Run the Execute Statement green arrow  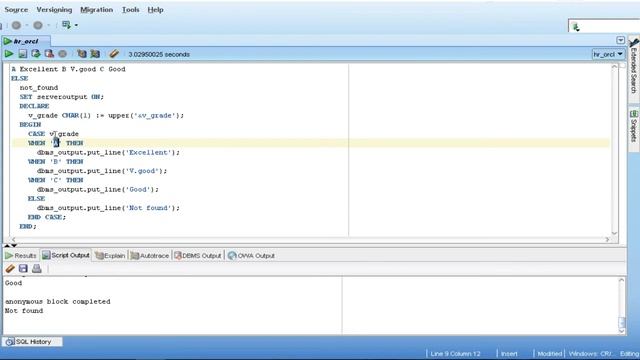tap(9, 54)
